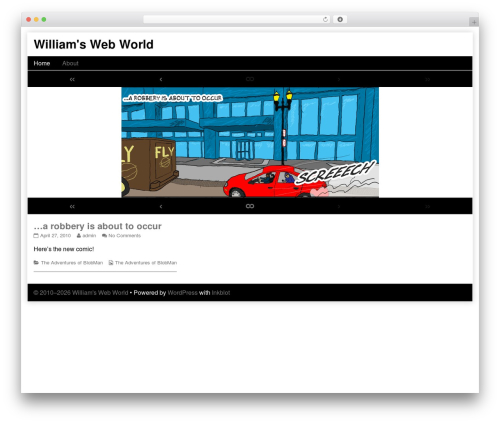Screen dimensions: 500x423
Task: Go to first comic in top navigation bar
Action: click(72, 79)
